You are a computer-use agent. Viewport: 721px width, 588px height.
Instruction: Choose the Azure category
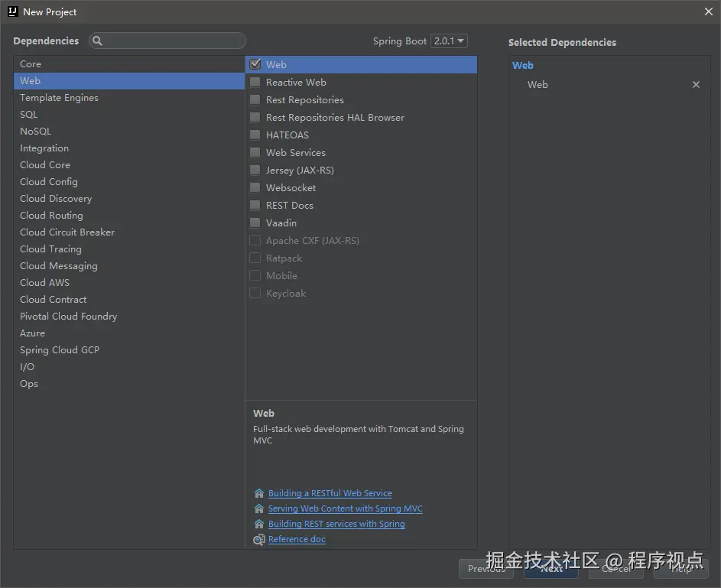(x=129, y=333)
